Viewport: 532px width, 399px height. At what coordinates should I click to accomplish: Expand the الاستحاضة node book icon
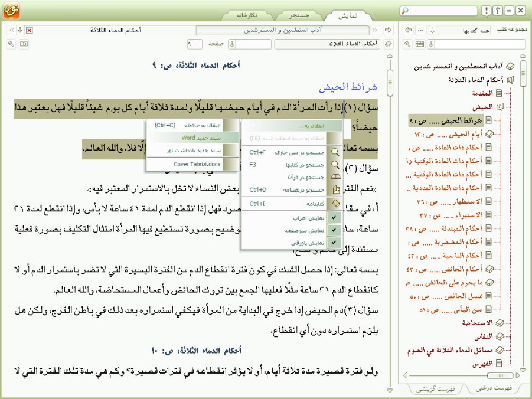500,323
